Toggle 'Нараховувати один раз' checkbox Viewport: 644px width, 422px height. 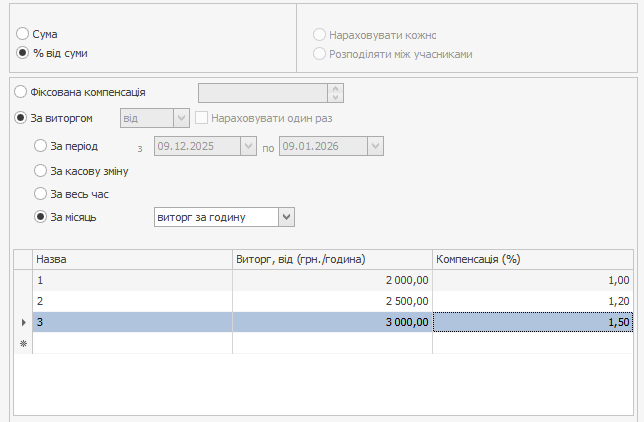point(202,118)
